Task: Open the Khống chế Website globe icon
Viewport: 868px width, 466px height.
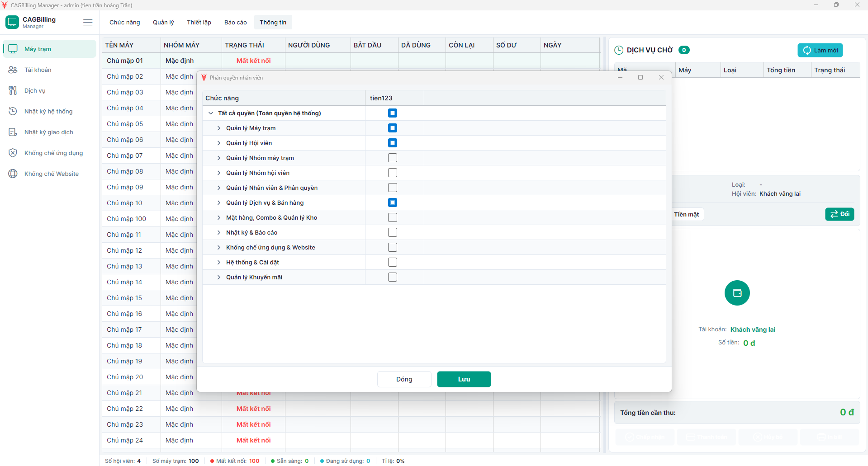Action: [x=13, y=174]
